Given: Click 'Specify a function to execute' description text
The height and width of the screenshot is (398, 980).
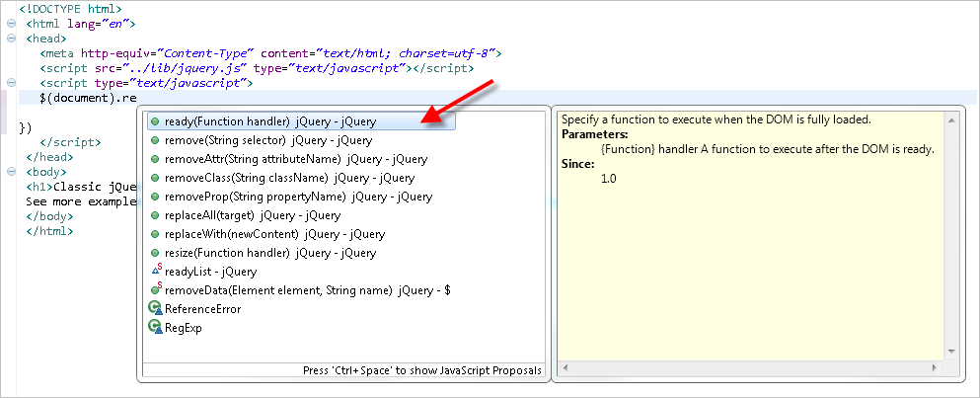Looking at the screenshot, I should click(716, 119).
